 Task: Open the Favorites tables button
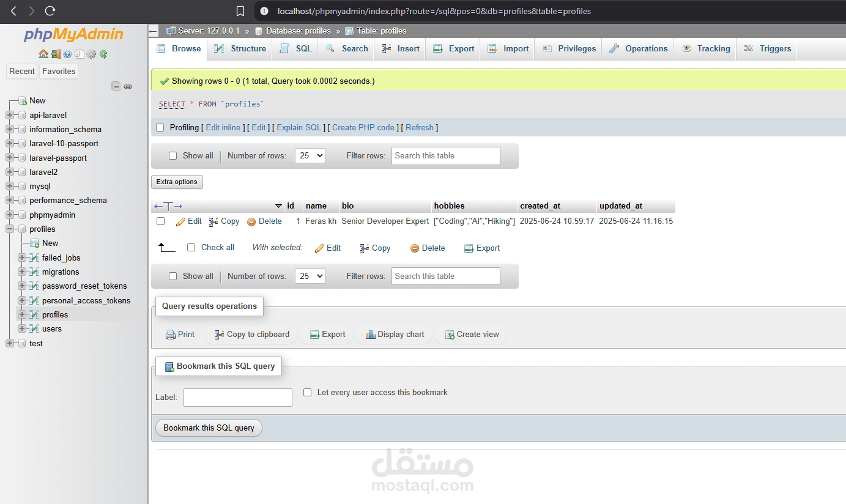59,72
